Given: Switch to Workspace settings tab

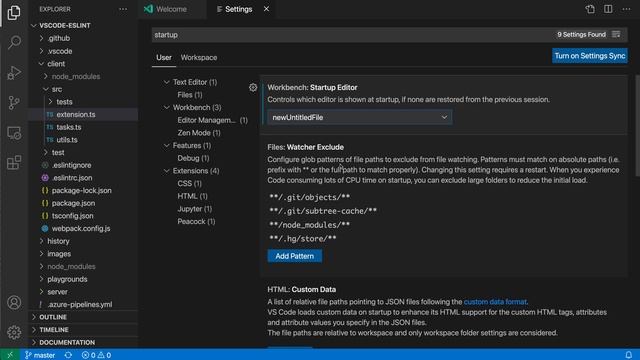Looking at the screenshot, I should coord(199,58).
